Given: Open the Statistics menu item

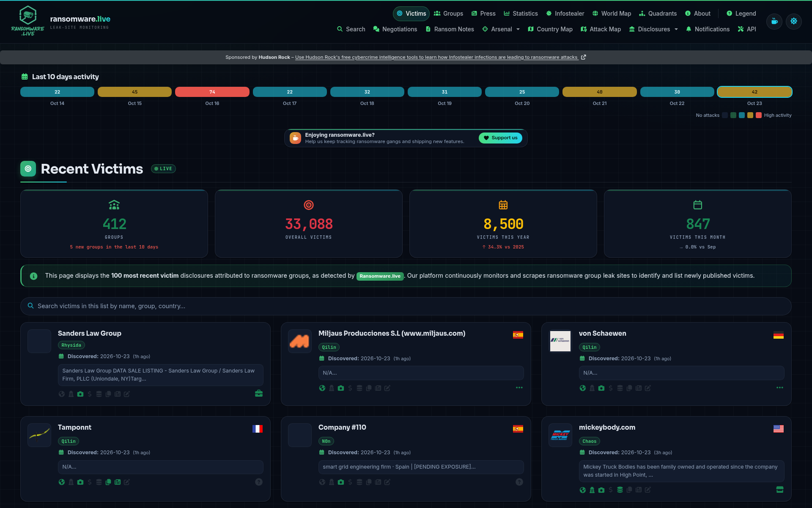Looking at the screenshot, I should click(521, 14).
